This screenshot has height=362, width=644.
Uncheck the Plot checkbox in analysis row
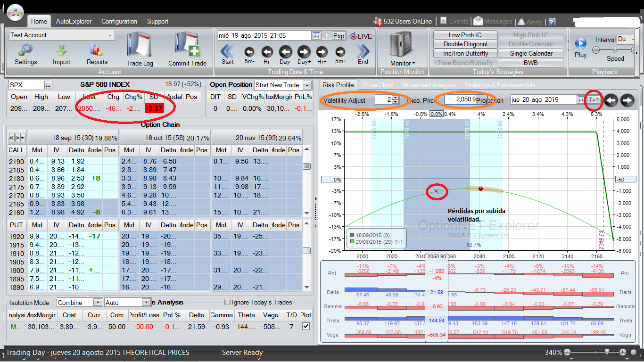tap(306, 326)
